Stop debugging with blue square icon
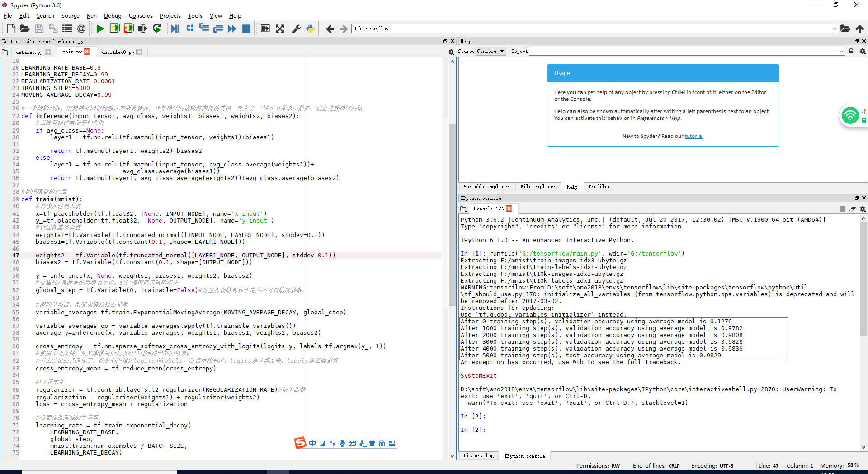 pos(246,28)
